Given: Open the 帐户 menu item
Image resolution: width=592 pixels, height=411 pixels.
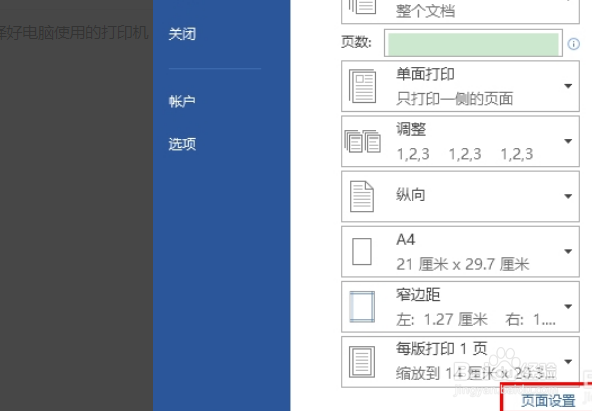Looking at the screenshot, I should [x=182, y=101].
